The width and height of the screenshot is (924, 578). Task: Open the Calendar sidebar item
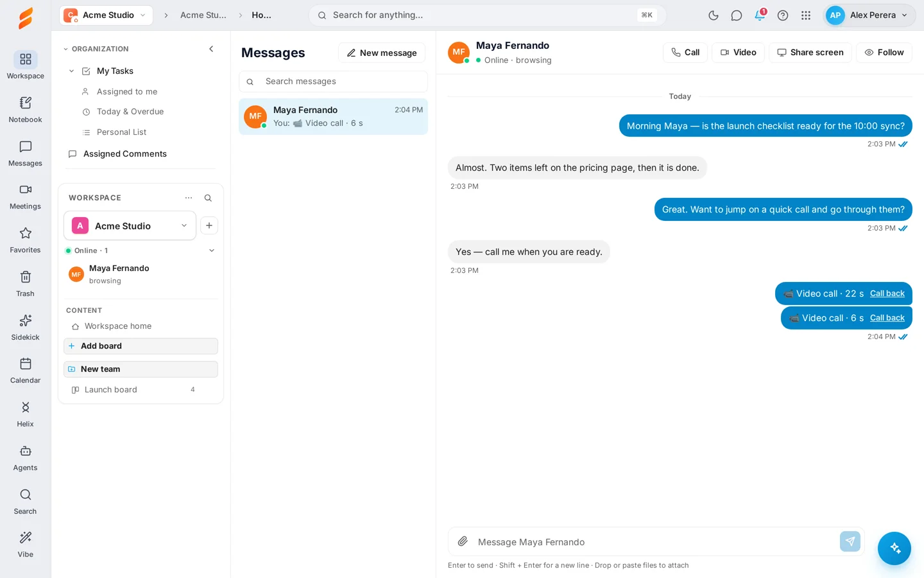coord(25,371)
